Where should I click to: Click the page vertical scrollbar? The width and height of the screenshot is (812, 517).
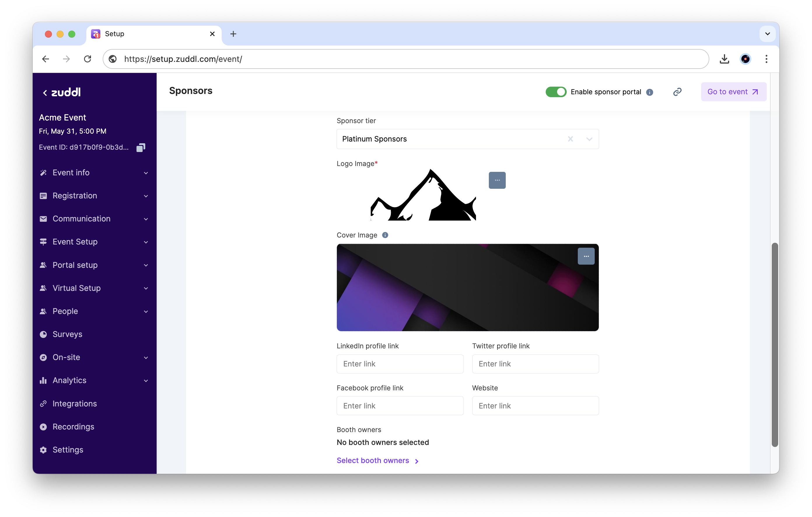coord(775,344)
